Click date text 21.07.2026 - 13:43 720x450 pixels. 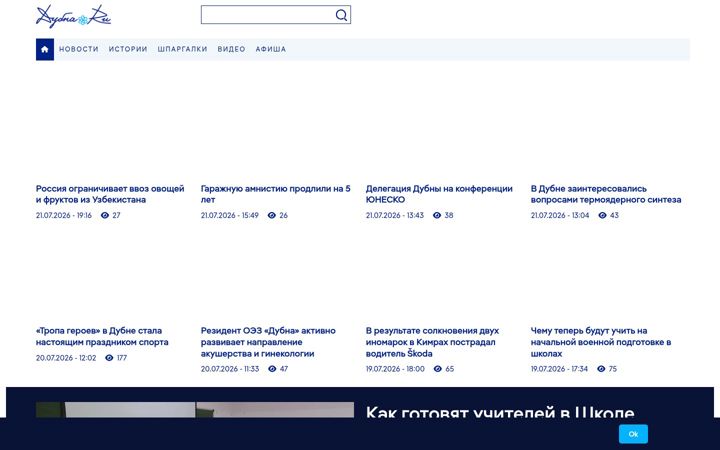tap(394, 215)
